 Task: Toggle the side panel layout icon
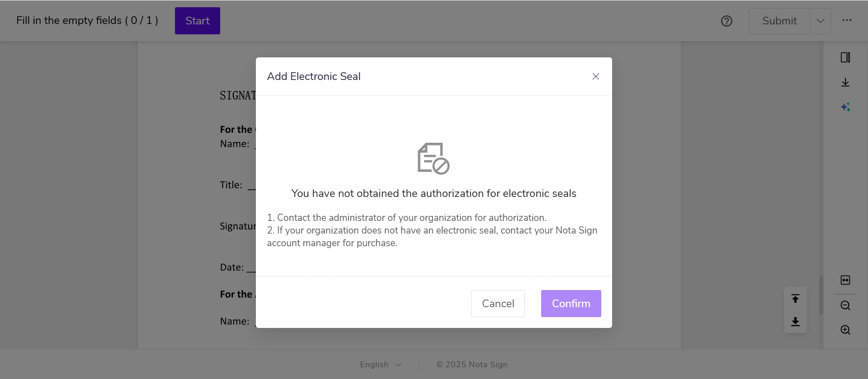(x=845, y=57)
